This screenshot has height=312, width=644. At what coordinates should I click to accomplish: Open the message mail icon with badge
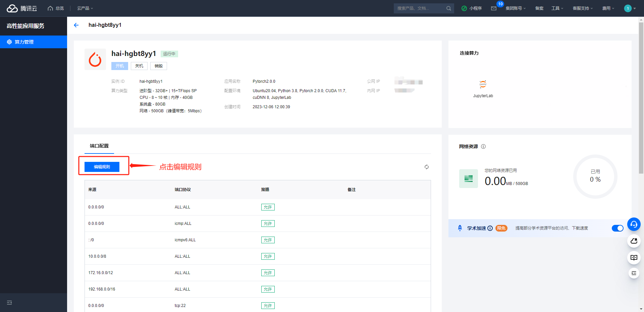pos(494,8)
